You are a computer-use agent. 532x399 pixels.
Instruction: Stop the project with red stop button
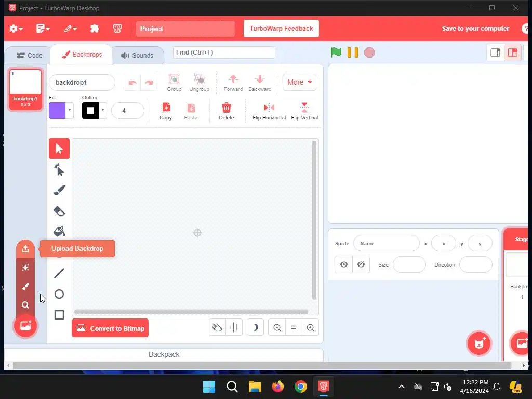pos(369,52)
